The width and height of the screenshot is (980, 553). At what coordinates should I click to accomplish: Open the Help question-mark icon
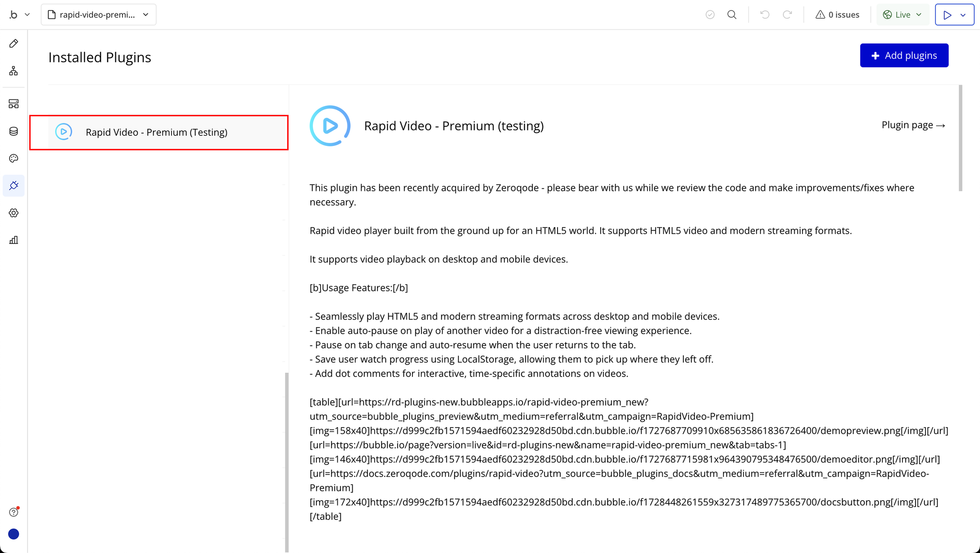pyautogui.click(x=14, y=512)
